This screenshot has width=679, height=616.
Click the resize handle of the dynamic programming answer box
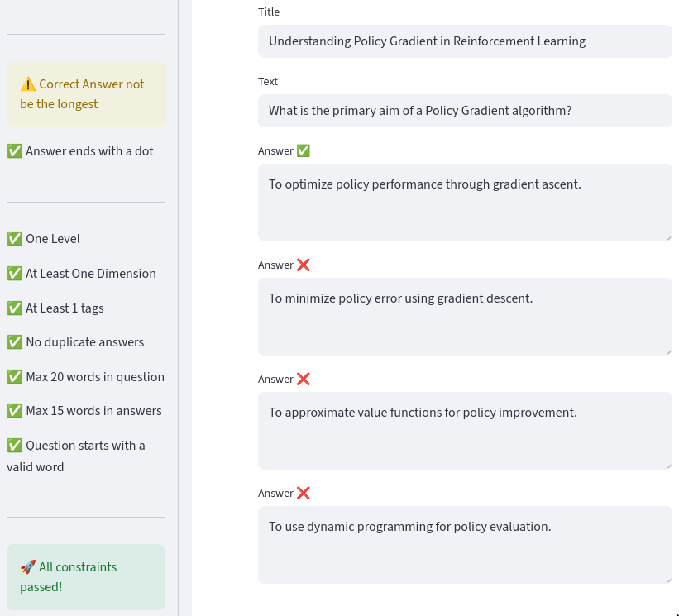667,580
